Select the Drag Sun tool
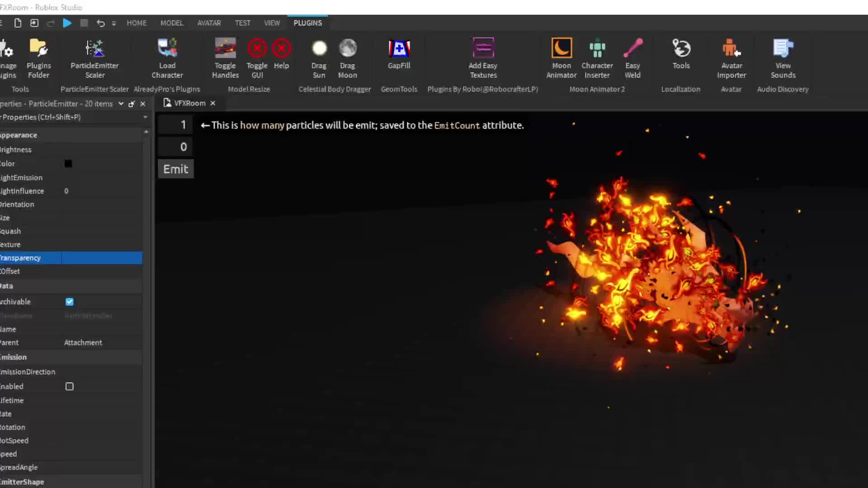The height and width of the screenshot is (488, 868). tap(319, 58)
